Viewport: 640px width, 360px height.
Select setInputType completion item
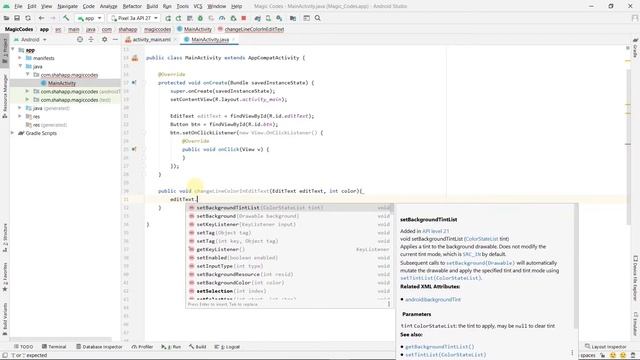(289, 266)
